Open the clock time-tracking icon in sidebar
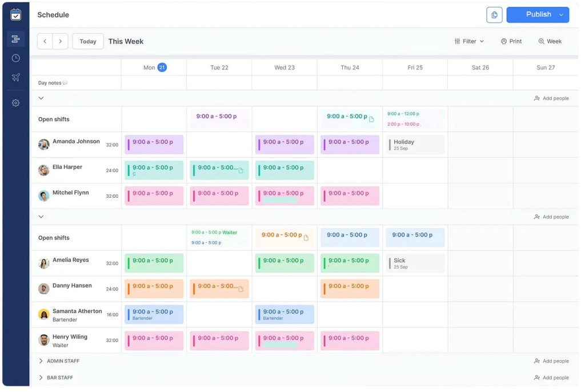Screen dimensions: 585x392 click(15, 58)
